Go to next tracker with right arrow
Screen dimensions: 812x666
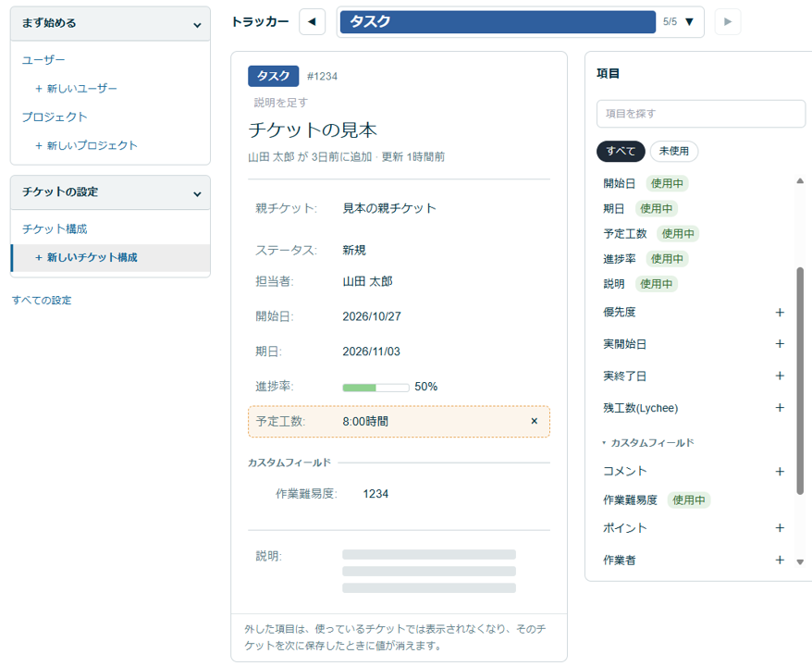[728, 22]
